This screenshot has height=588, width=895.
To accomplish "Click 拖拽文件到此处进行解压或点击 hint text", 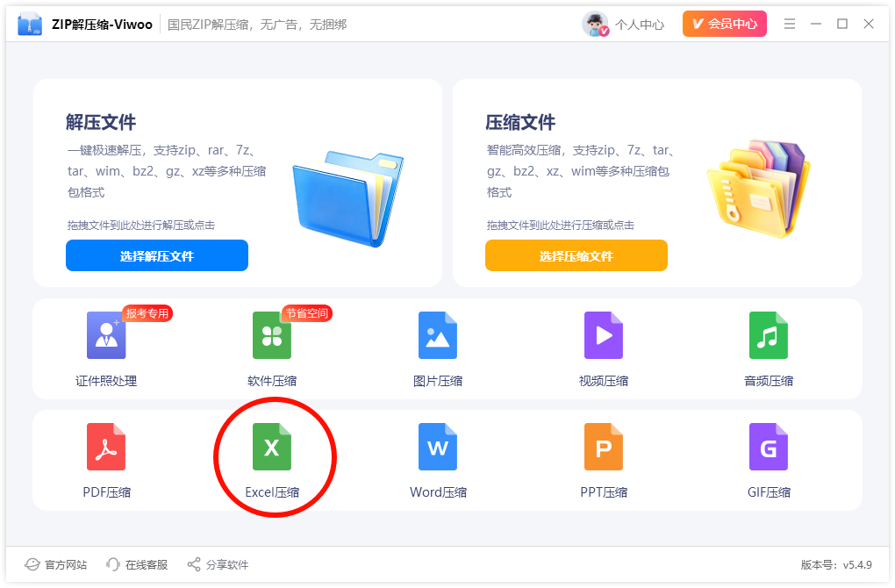I will [x=141, y=225].
